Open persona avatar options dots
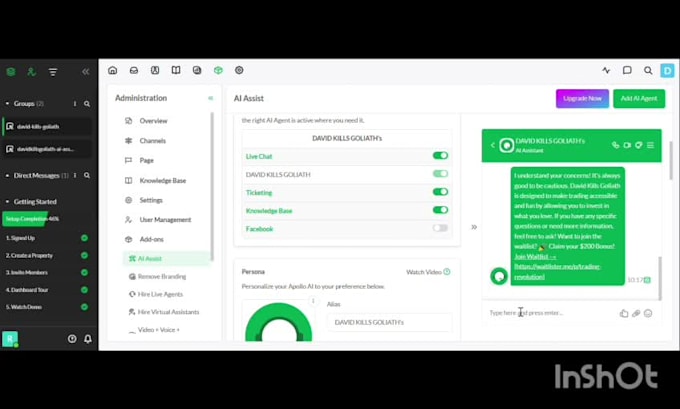The image size is (680, 409). coord(313,301)
